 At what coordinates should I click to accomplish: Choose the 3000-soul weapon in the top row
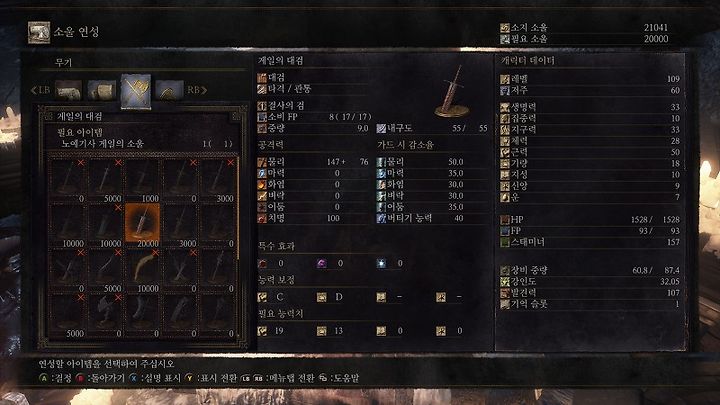click(218, 180)
